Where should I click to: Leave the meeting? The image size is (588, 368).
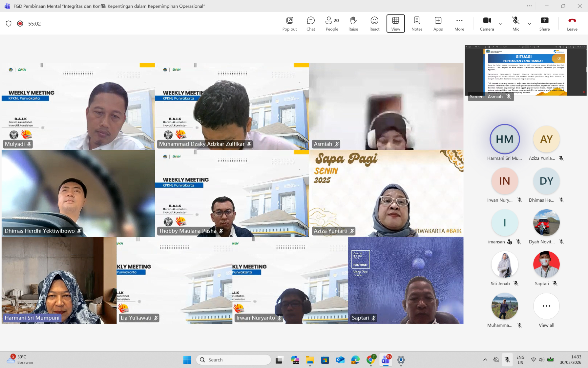572,23
